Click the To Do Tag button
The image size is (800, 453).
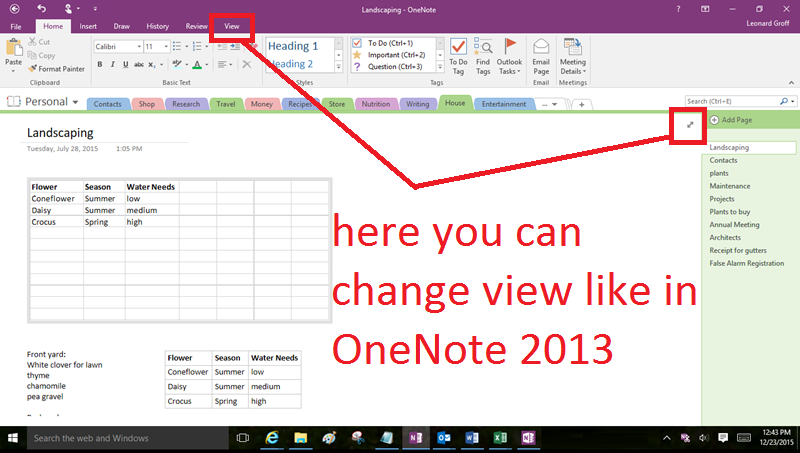tap(458, 57)
